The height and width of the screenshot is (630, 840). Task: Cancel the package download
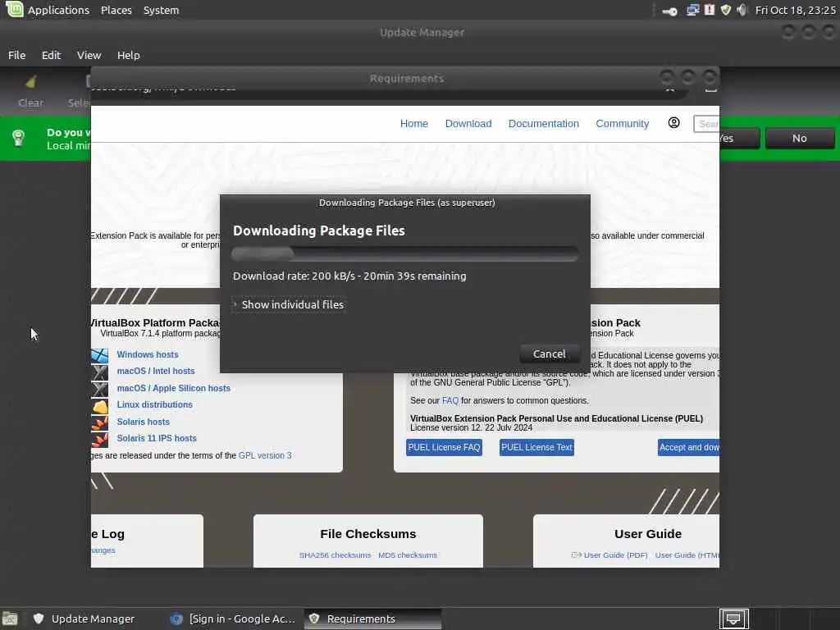(549, 354)
